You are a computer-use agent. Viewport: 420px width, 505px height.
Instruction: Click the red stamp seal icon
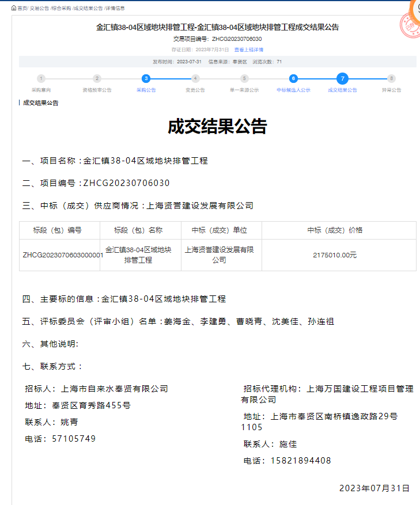(410, 26)
